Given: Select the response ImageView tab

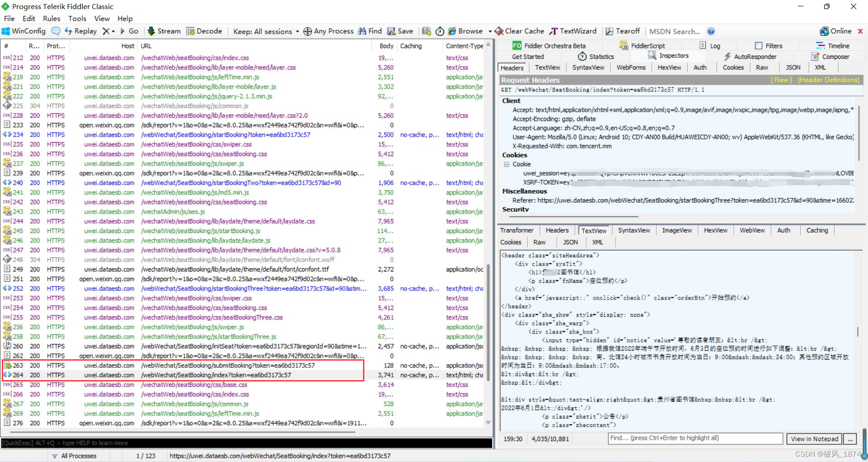Looking at the screenshot, I should click(677, 230).
